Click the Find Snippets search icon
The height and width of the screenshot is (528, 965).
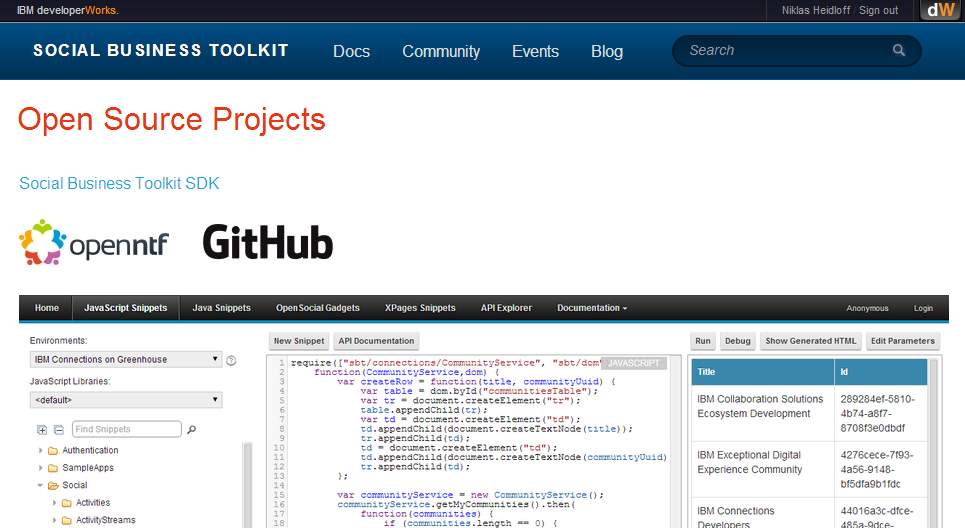pos(191,430)
